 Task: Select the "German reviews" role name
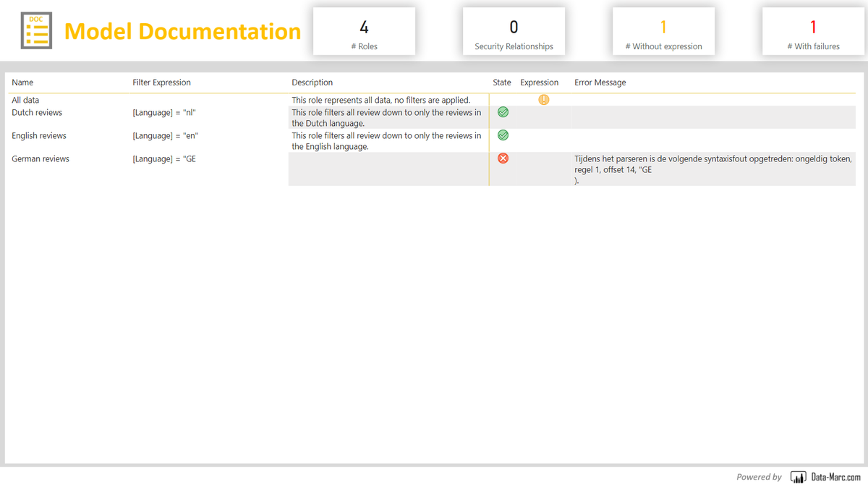click(x=41, y=158)
